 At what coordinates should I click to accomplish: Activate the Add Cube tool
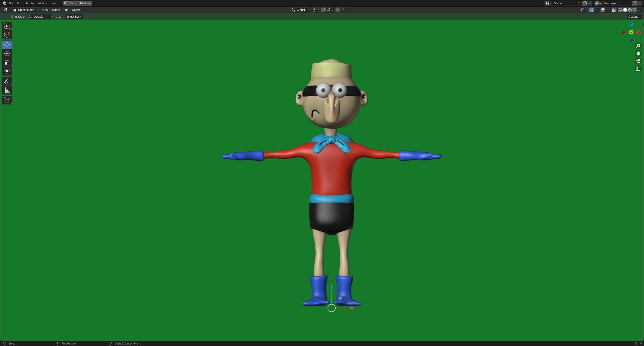(x=7, y=100)
